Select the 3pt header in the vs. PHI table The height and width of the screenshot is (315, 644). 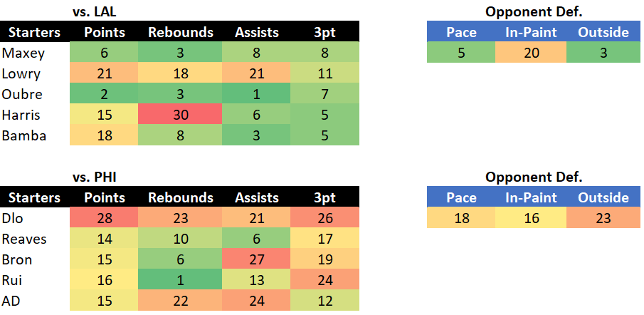coord(324,197)
